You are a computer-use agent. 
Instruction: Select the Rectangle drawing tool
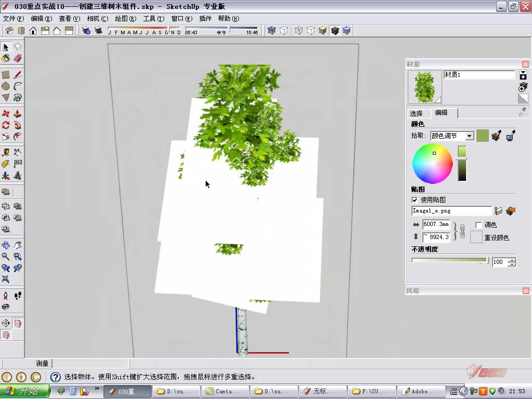pyautogui.click(x=6, y=75)
